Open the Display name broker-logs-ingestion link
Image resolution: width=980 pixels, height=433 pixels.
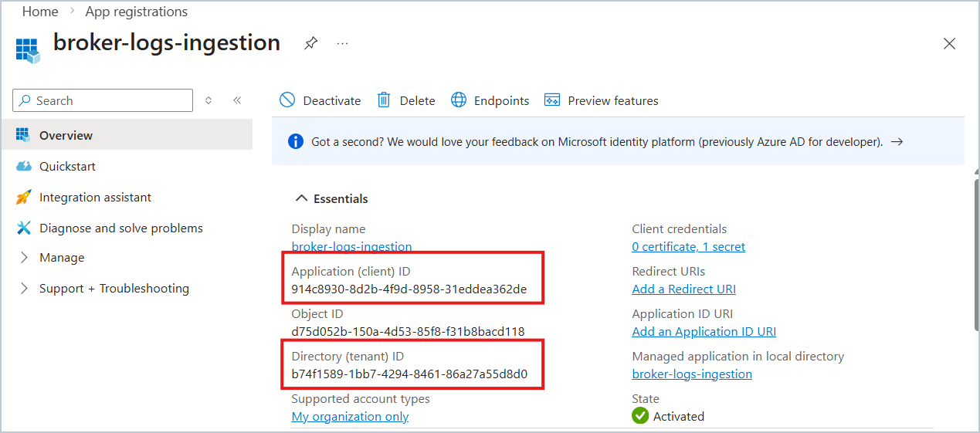pos(351,247)
